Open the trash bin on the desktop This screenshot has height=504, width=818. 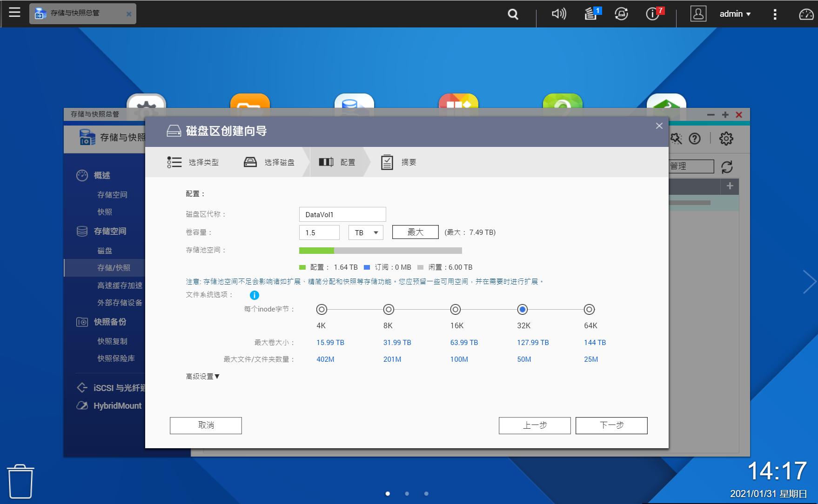20,480
